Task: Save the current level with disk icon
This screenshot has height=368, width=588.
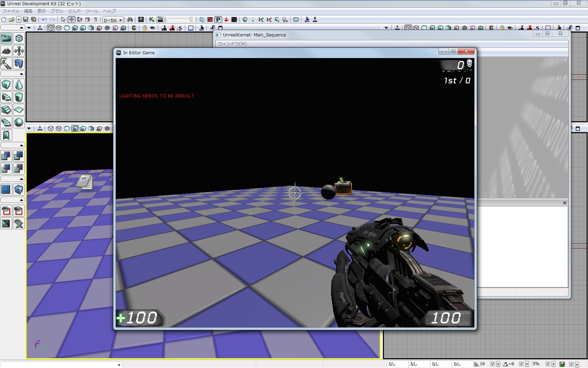Action: point(26,20)
